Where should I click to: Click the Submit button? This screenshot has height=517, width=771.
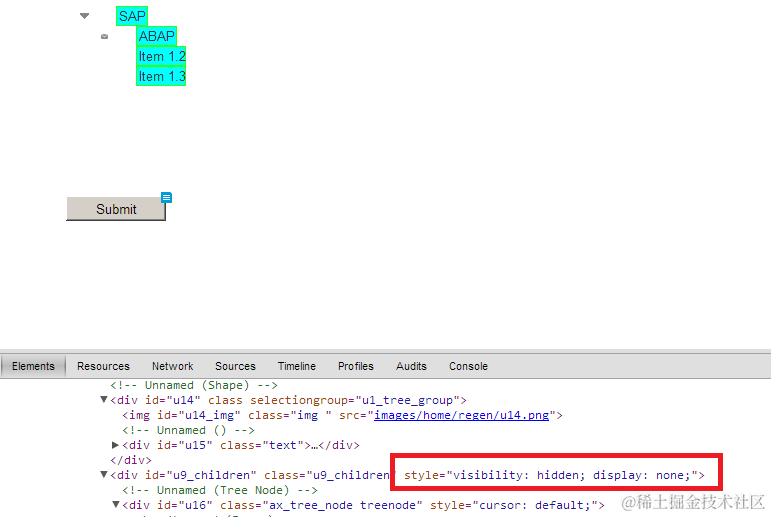pyautogui.click(x=116, y=209)
